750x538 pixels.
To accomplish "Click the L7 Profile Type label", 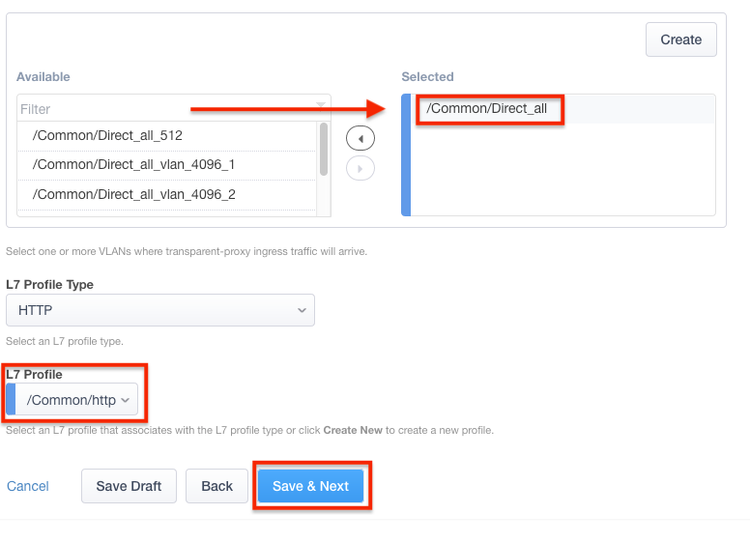I will coord(50,284).
